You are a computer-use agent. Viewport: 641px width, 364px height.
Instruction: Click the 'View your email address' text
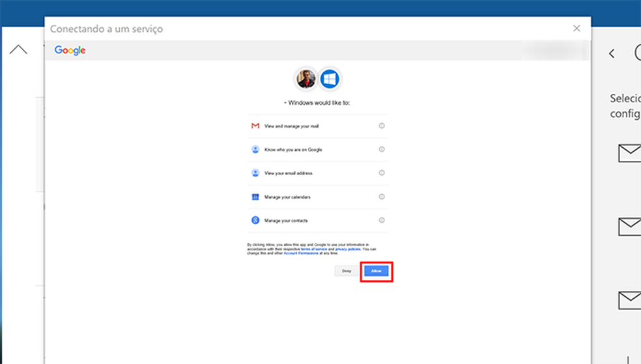[288, 173]
